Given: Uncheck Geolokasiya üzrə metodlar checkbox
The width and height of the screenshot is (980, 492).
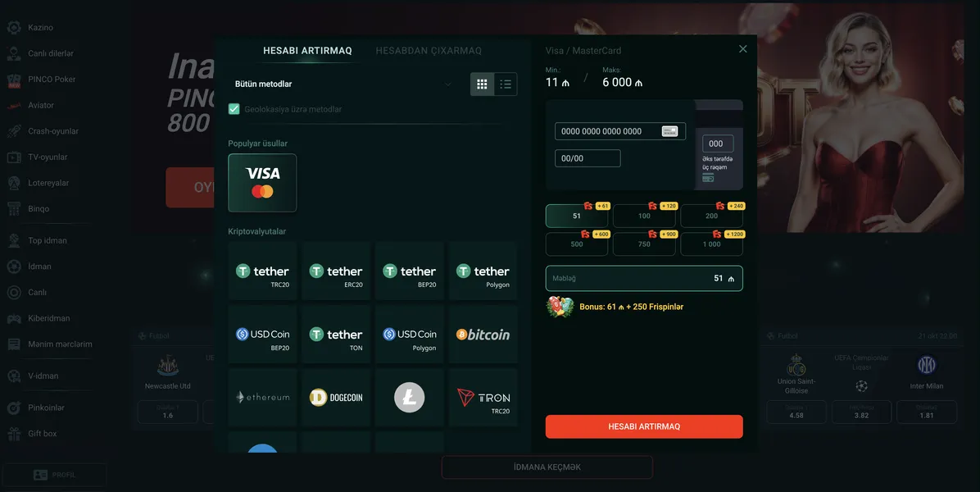Looking at the screenshot, I should [x=234, y=109].
